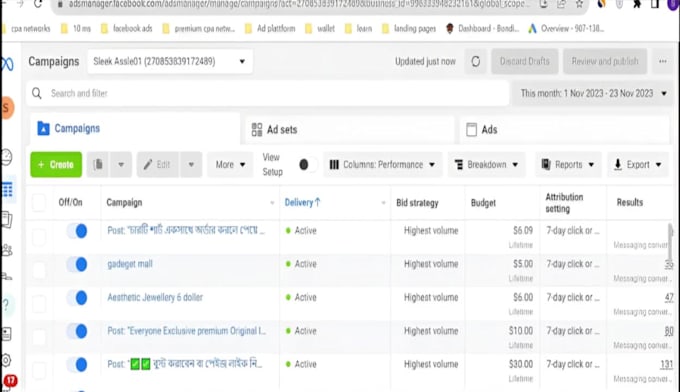Check the Aesthetic Jewellery row checkbox

click(39, 303)
